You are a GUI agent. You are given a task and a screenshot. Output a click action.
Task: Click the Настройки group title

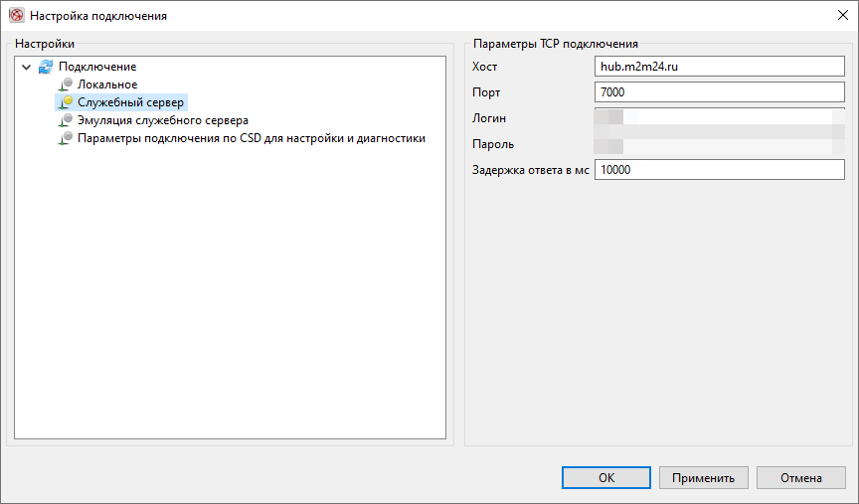pyautogui.click(x=45, y=44)
